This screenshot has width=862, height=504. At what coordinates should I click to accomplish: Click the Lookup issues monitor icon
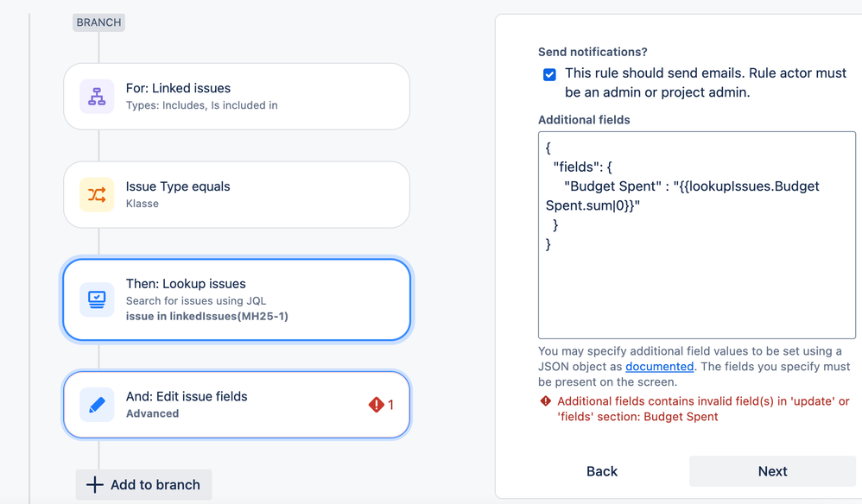pos(97,299)
